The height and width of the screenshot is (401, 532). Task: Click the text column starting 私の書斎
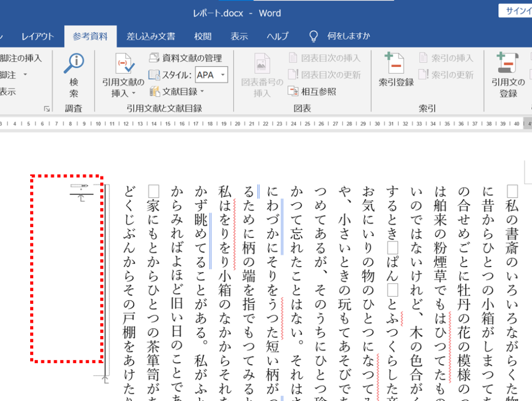pyautogui.click(x=512, y=292)
